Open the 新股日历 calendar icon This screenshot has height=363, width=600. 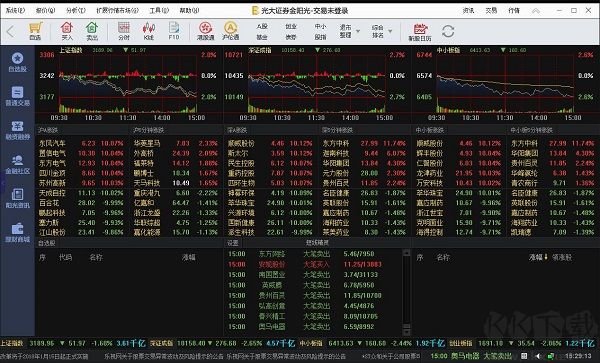coord(420,32)
